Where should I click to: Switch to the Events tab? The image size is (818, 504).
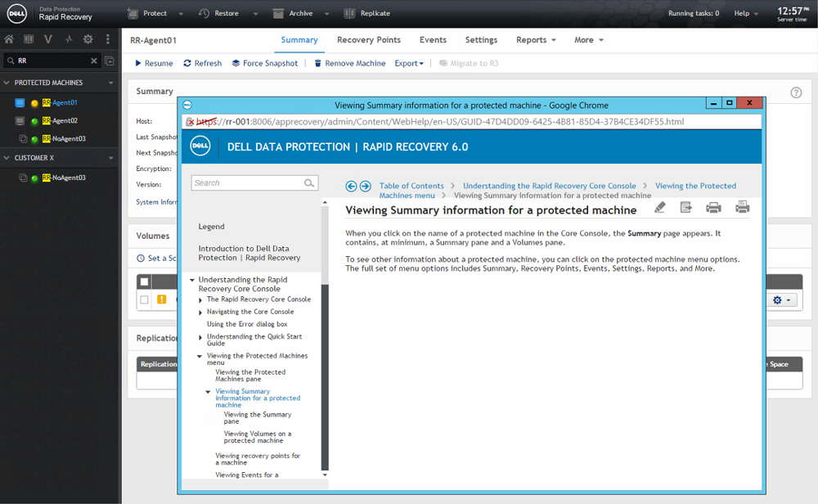[433, 40]
